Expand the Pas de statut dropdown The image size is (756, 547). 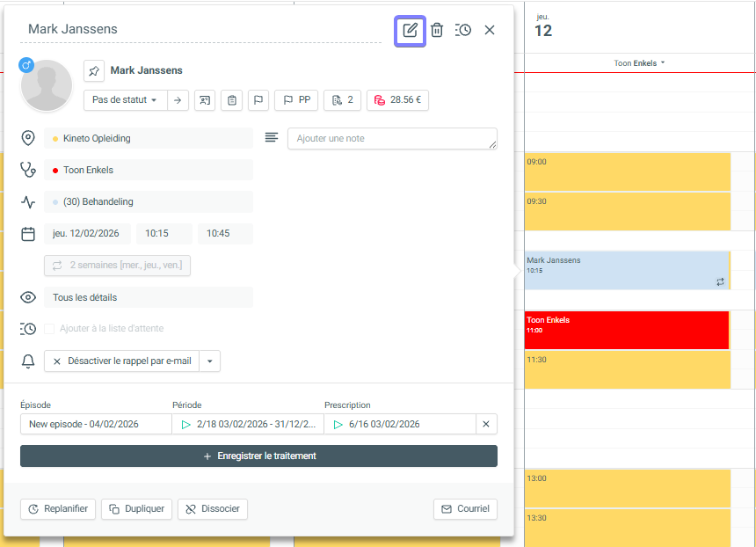[124, 100]
